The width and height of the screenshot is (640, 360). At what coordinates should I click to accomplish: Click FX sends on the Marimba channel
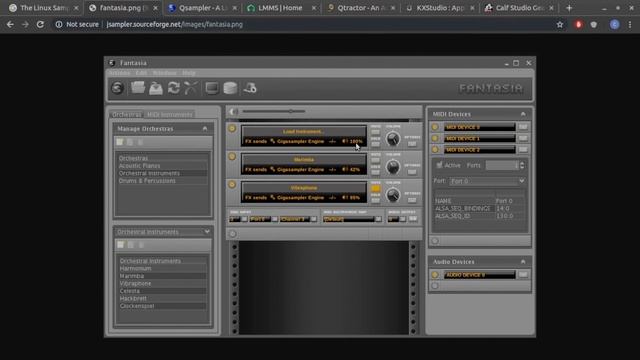[256, 169]
